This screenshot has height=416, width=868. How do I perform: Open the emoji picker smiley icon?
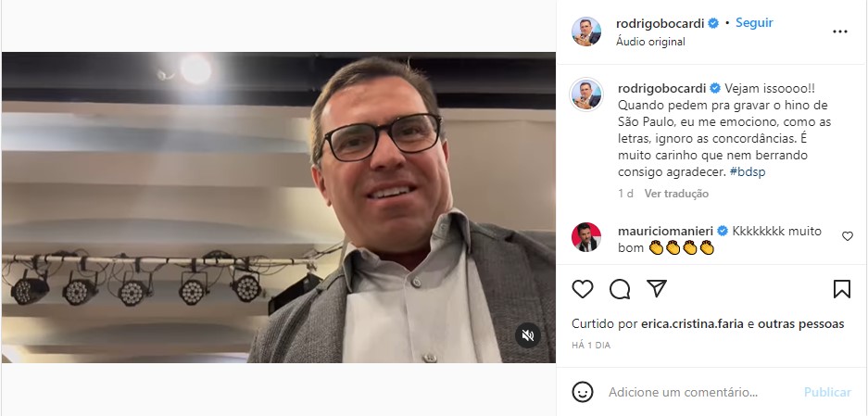tap(583, 392)
